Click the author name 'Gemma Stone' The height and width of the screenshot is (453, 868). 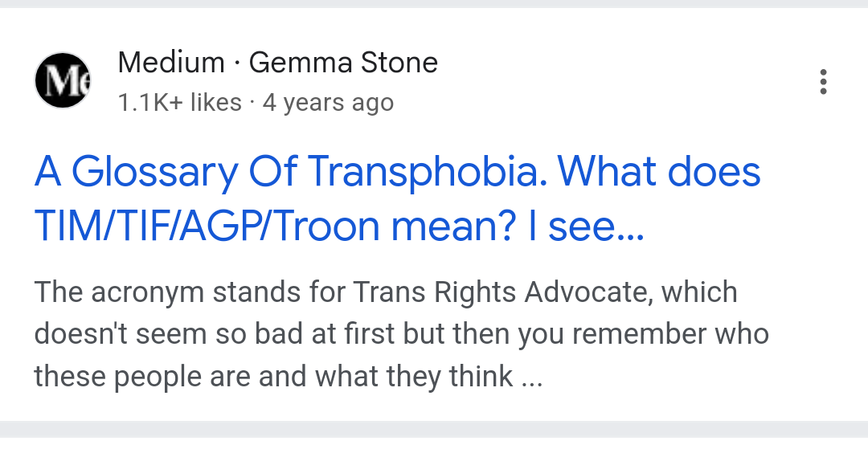343,62
